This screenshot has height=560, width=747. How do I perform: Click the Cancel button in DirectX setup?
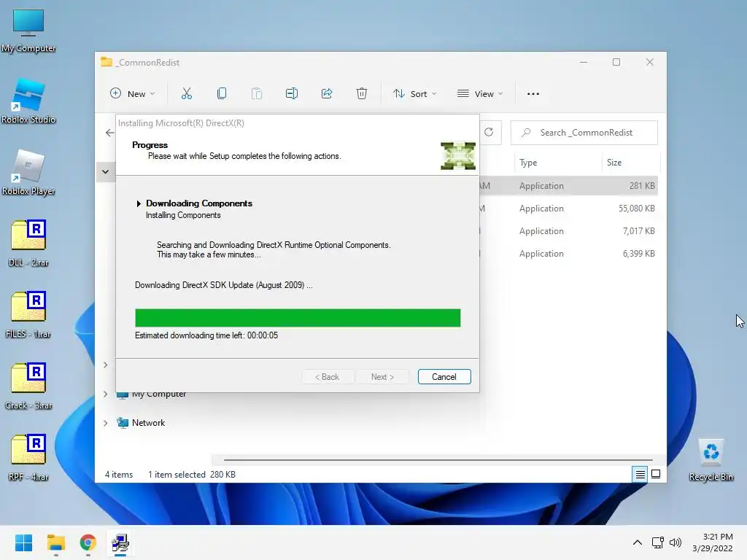coord(444,377)
